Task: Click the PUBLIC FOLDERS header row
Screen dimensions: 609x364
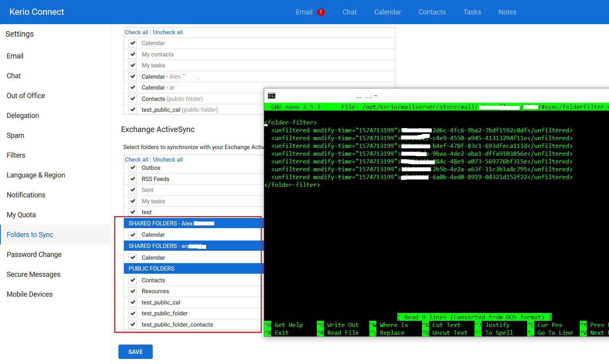Action: [x=194, y=269]
